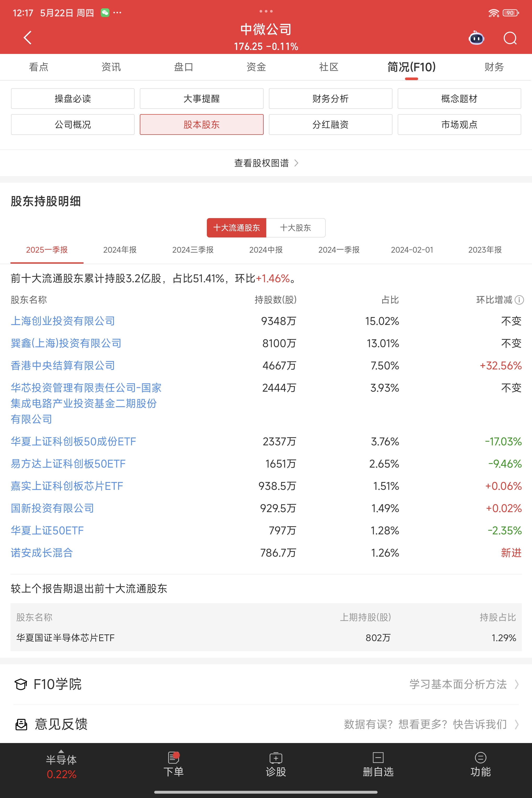Image resolution: width=532 pixels, height=798 pixels.
Task: Tap the home indicator bar at bottom
Action: click(266, 792)
